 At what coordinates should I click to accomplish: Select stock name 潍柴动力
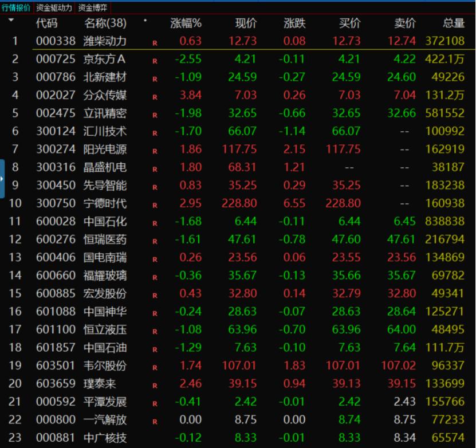(105, 41)
